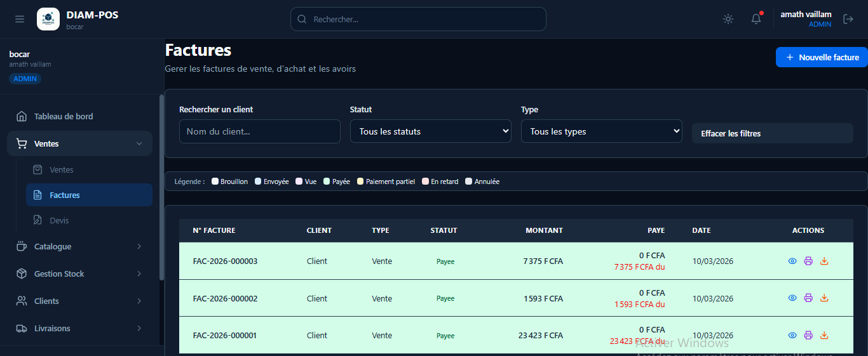Open the hamburger menu icon
This screenshot has width=868, height=356.
(x=20, y=19)
